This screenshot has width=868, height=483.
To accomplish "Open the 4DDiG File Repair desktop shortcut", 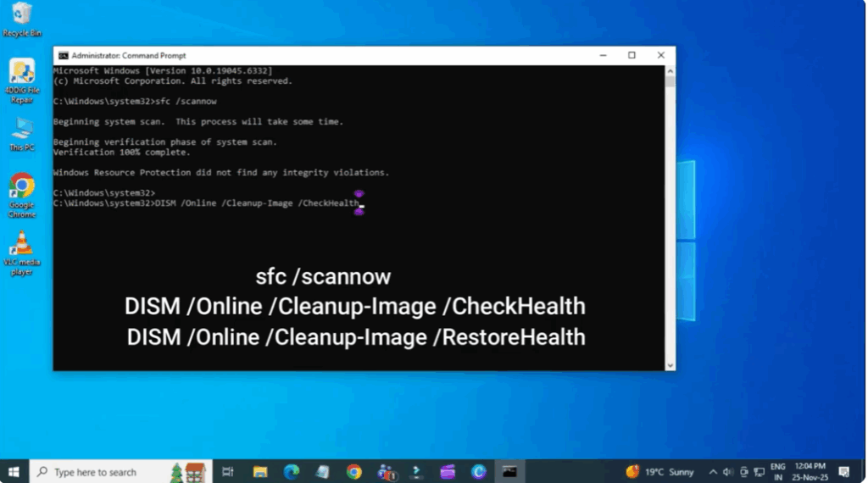I will pyautogui.click(x=21, y=80).
